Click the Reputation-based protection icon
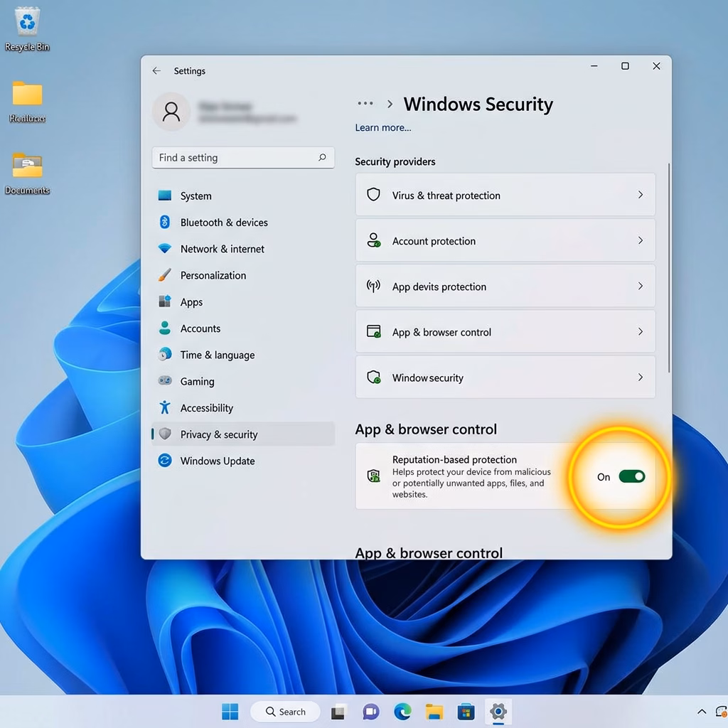This screenshot has height=728, width=728. tap(373, 476)
